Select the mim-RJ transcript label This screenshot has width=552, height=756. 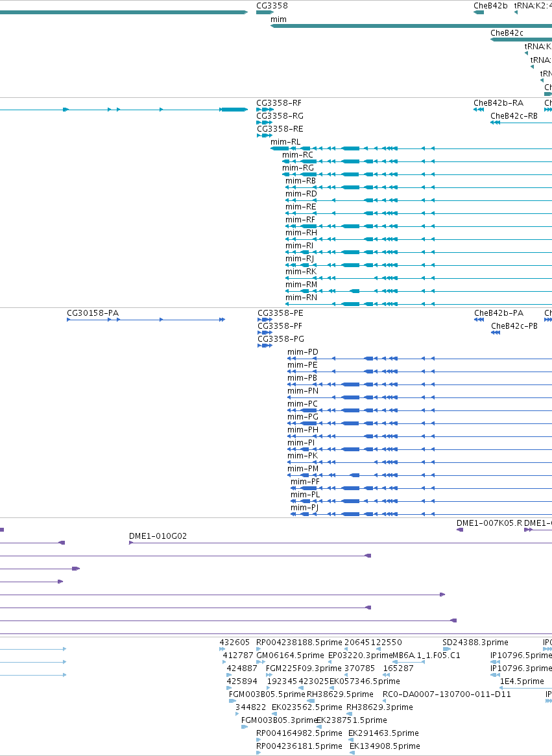(x=300, y=259)
